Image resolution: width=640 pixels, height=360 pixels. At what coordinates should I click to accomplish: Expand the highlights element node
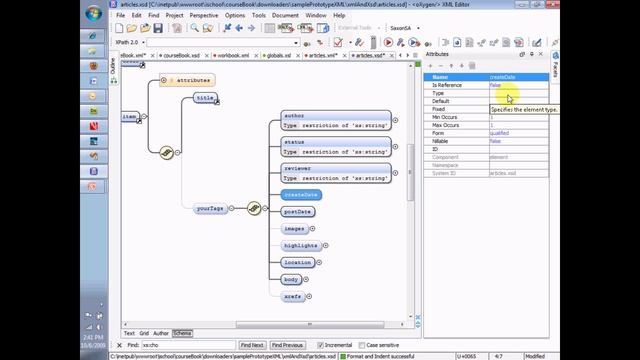[x=325, y=246]
